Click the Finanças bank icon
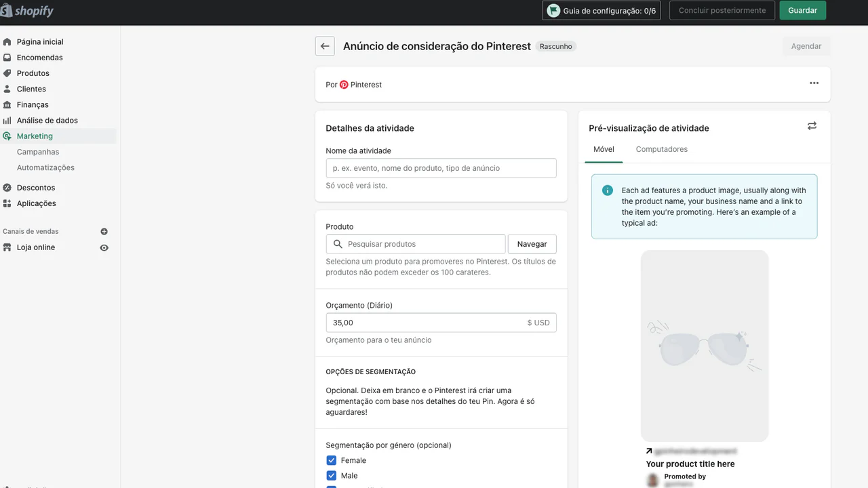The width and height of the screenshot is (868, 488). 7,104
